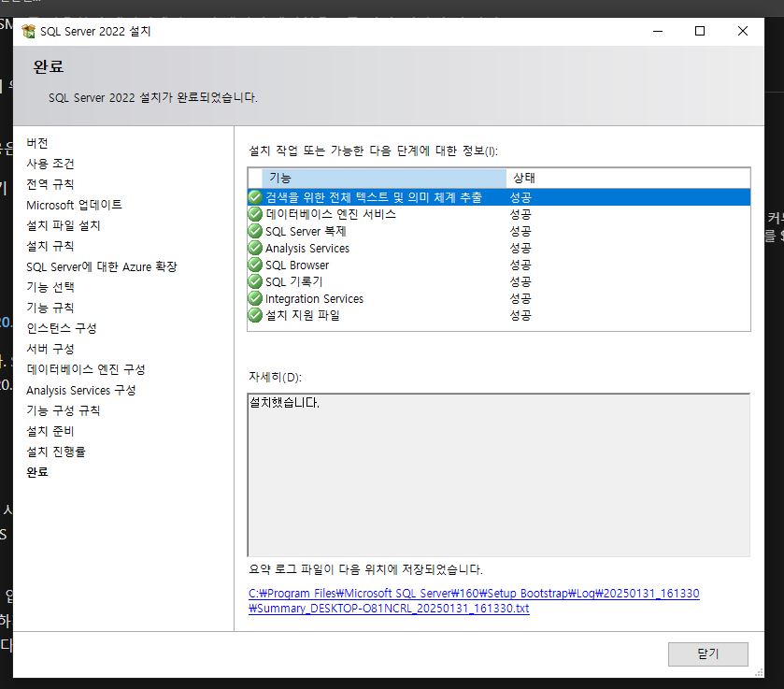
Task: Click the 설치 준비 step
Action: point(50,431)
